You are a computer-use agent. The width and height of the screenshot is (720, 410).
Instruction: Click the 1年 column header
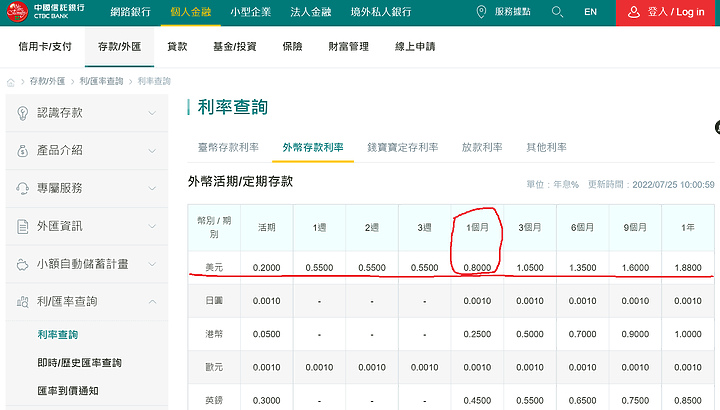click(x=688, y=227)
